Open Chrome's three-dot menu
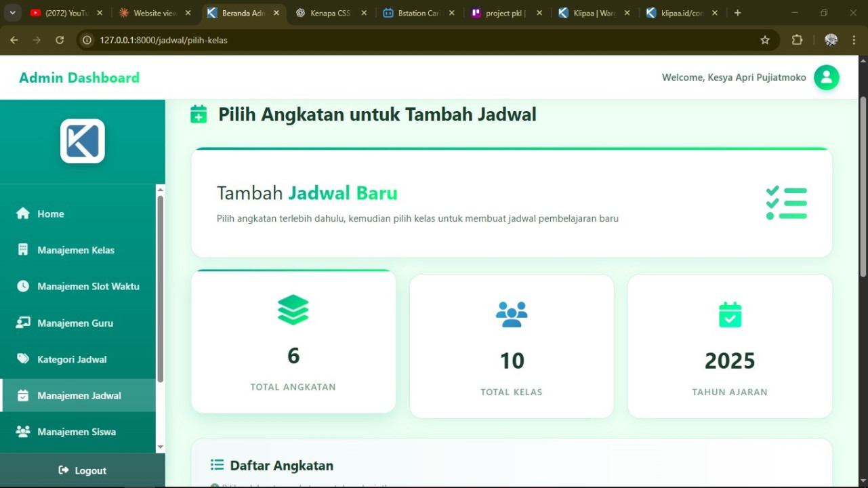 854,40
